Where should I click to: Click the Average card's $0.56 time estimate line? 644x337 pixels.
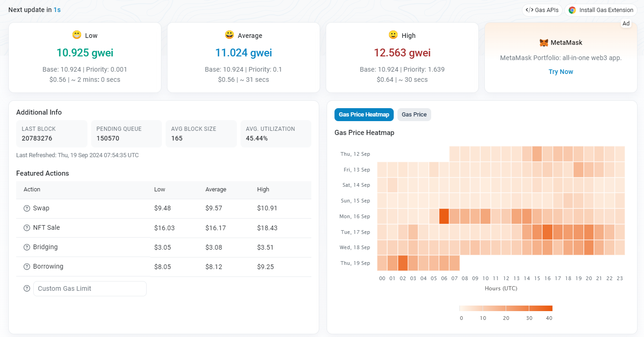pos(243,80)
